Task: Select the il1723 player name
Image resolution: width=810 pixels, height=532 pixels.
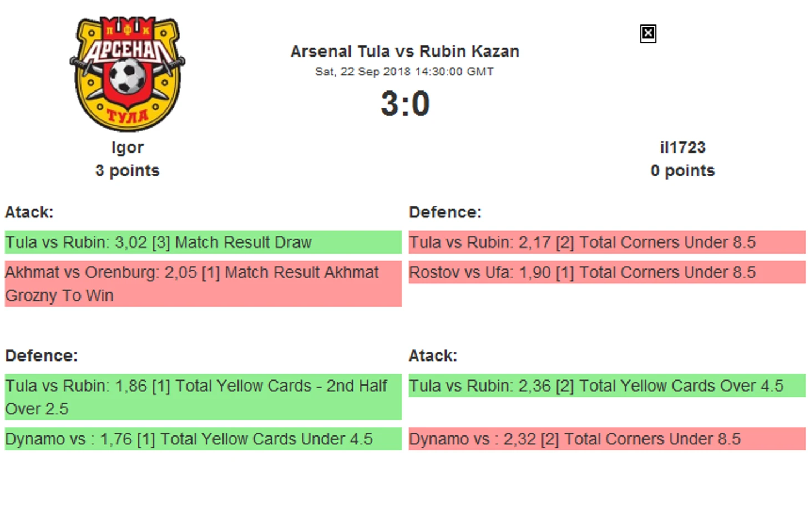Action: [682, 148]
